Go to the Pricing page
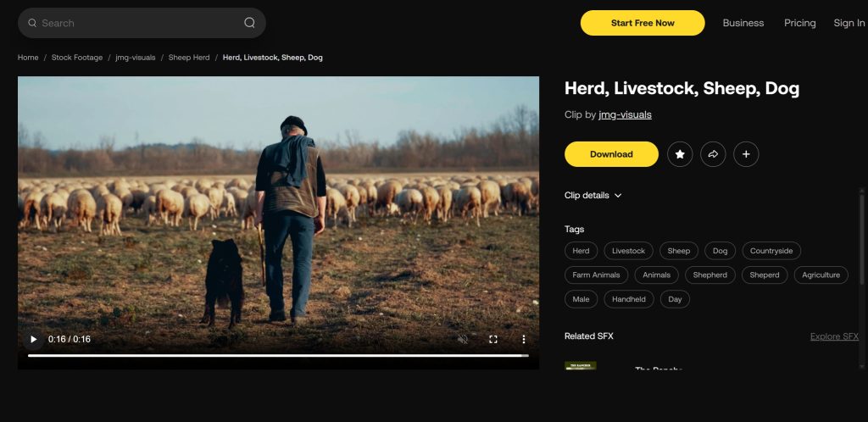The height and width of the screenshot is (422, 868). tap(799, 23)
